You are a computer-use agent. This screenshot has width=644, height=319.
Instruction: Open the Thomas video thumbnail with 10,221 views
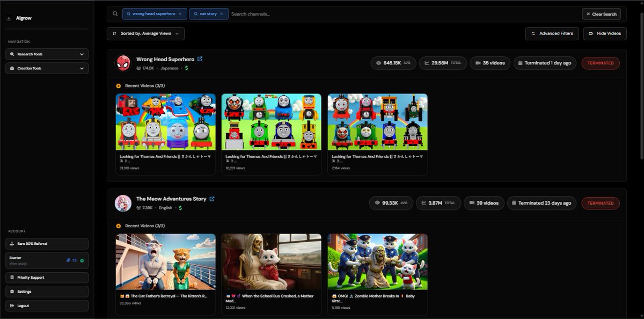pos(272,122)
